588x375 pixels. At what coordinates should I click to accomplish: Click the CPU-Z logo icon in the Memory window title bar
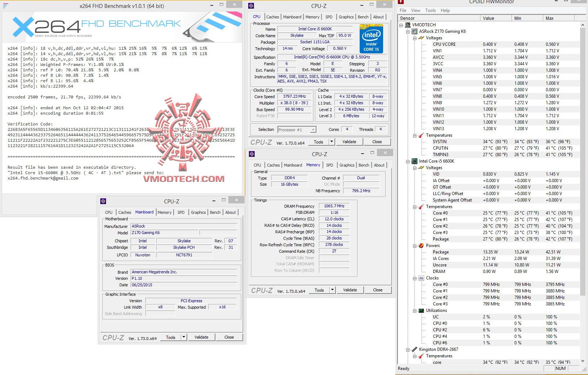coord(252,154)
